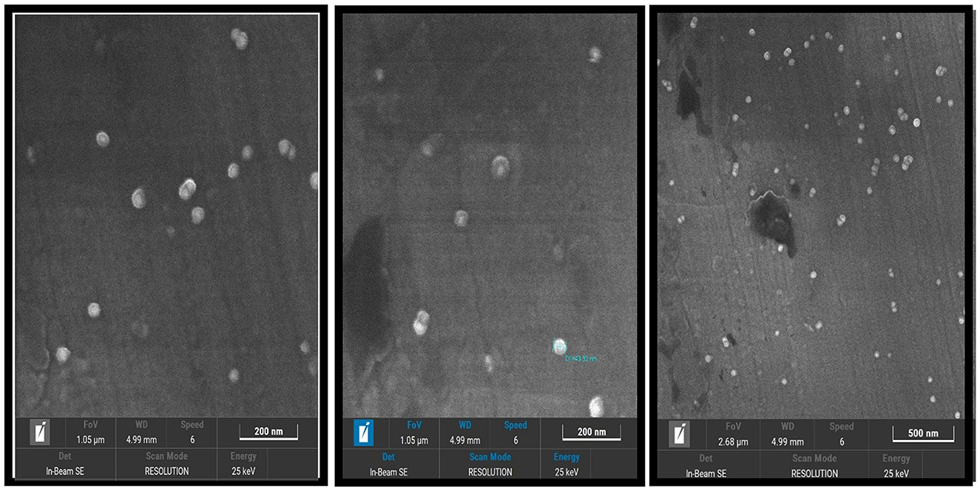This screenshot has width=980, height=491.
Task: Select "25 keV" in the middle SEM panel
Action: click(567, 472)
